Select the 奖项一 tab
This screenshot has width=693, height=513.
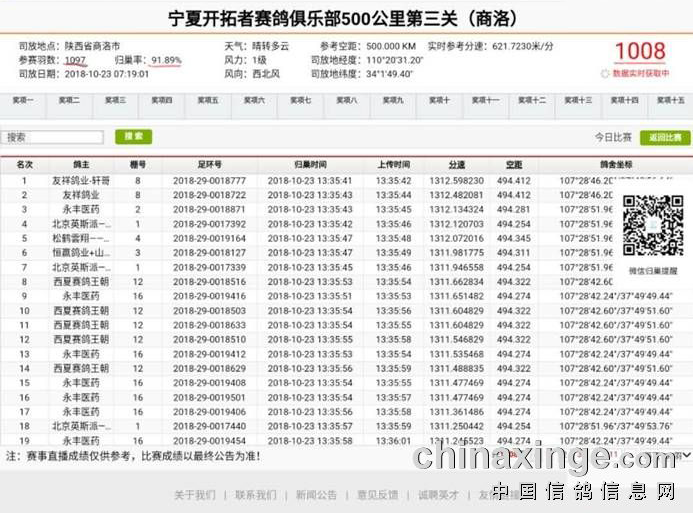[x=23, y=100]
